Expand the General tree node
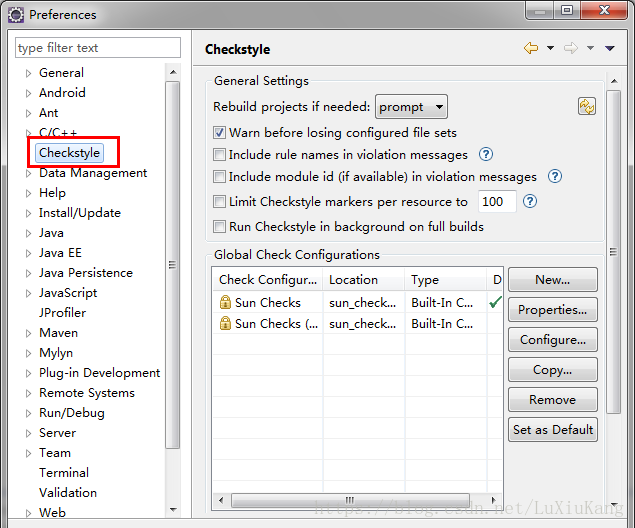 [28, 73]
